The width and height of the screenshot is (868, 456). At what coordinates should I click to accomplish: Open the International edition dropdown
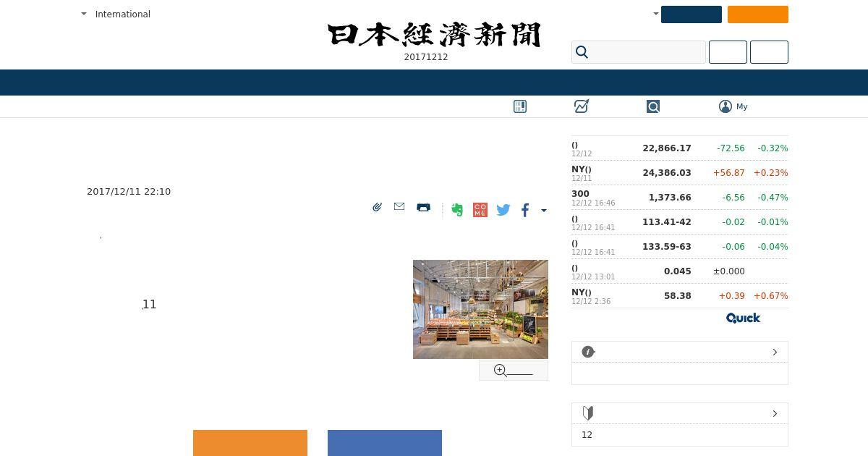[116, 14]
